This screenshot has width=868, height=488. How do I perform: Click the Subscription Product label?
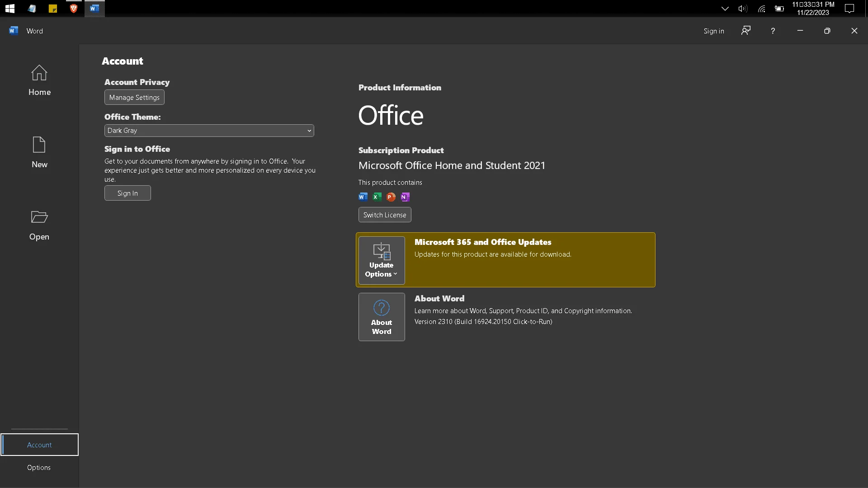click(x=401, y=150)
